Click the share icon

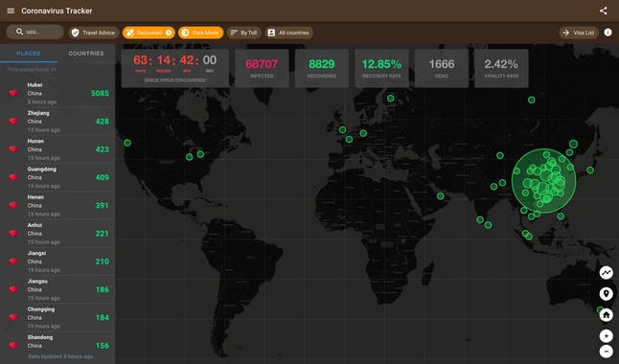pos(604,11)
